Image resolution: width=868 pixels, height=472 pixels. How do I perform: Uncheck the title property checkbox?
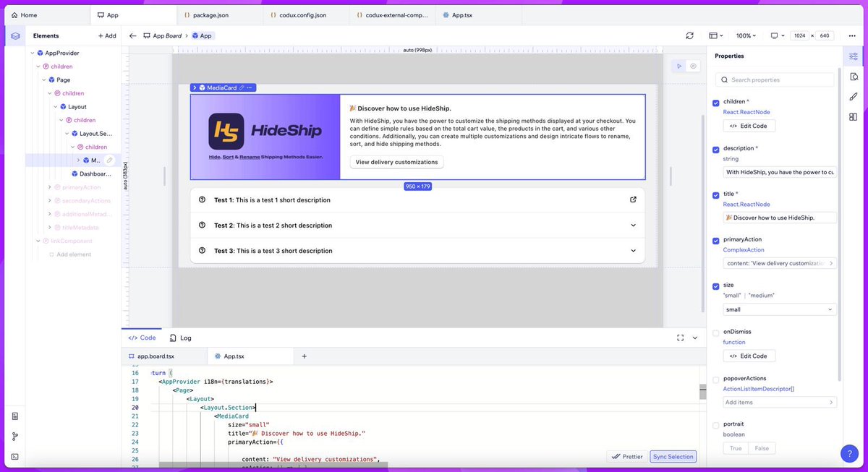716,195
